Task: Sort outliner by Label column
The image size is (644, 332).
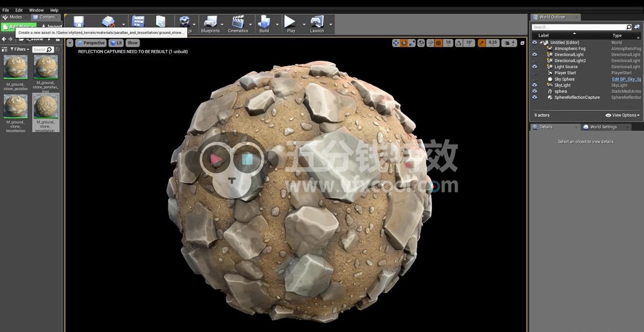Action: coord(544,35)
